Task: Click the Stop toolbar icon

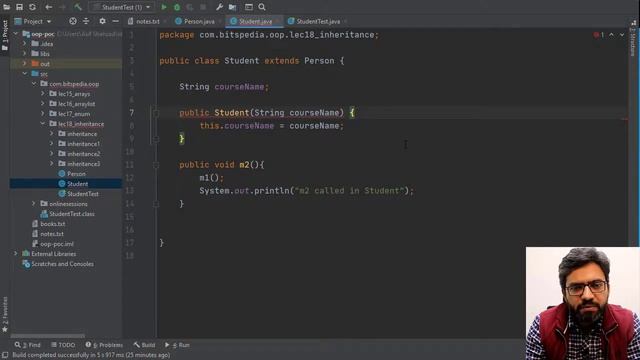Action: (x=203, y=7)
